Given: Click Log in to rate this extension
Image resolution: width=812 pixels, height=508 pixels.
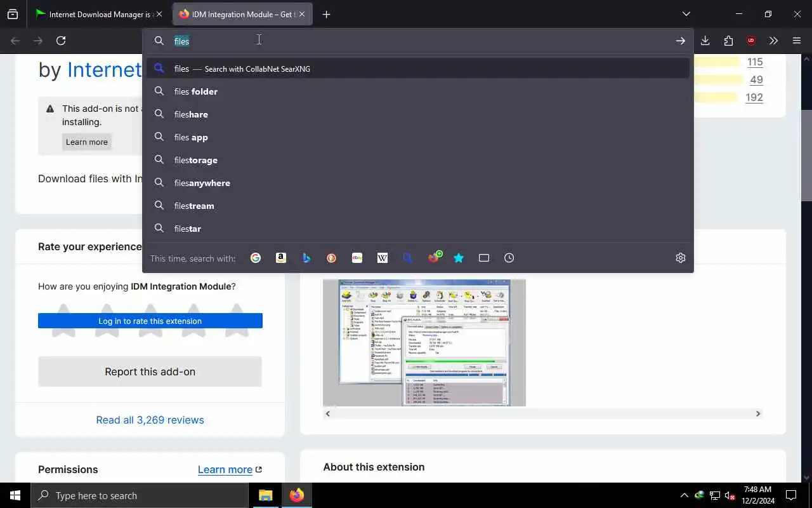Looking at the screenshot, I should coord(150,321).
